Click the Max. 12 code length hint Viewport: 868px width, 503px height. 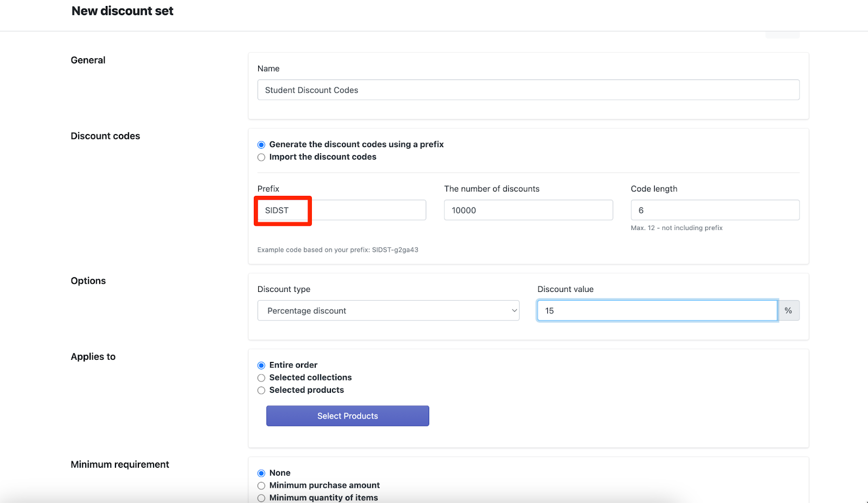(x=676, y=228)
